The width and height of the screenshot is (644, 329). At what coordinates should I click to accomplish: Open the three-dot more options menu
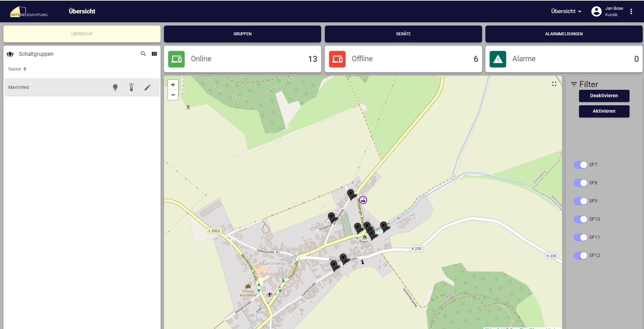[631, 11]
